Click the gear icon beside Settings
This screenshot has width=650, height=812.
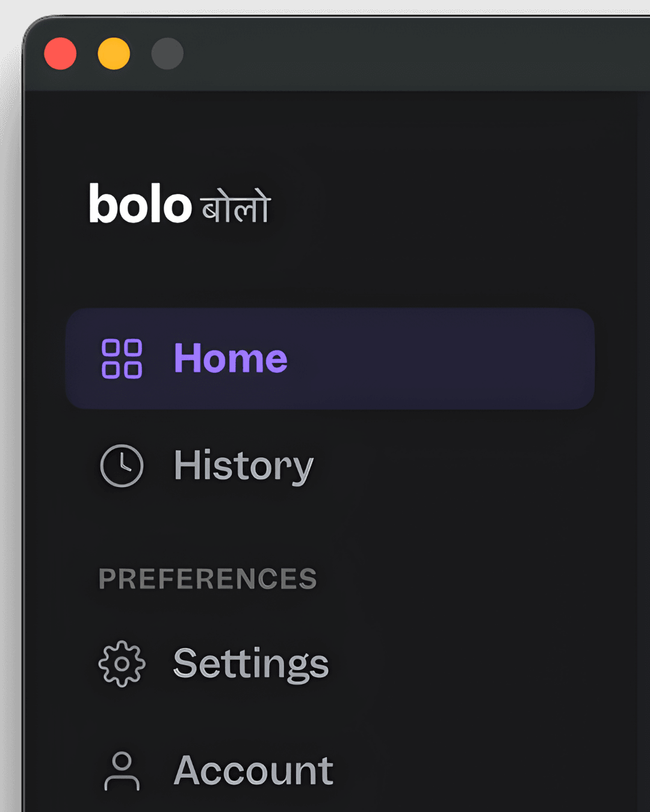click(120, 663)
